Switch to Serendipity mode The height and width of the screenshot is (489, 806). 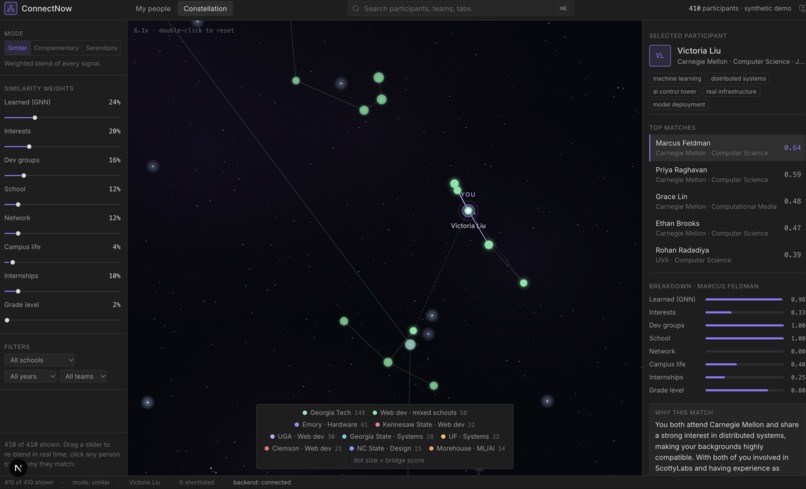pos(101,48)
